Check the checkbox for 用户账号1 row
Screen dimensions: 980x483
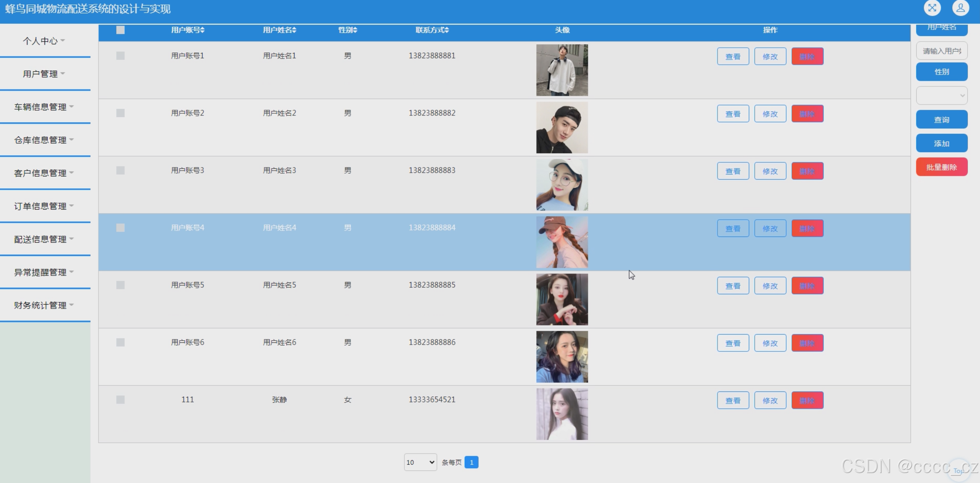[121, 56]
